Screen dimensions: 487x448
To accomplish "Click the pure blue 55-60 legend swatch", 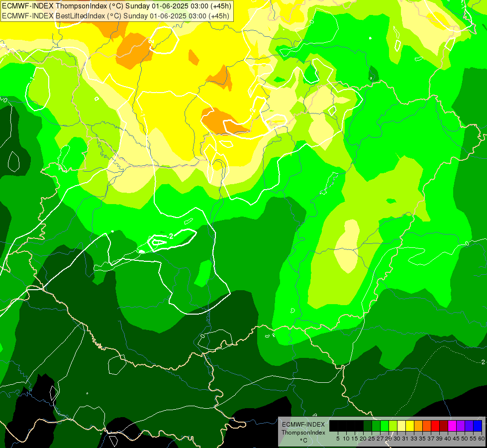I will click(x=478, y=426).
